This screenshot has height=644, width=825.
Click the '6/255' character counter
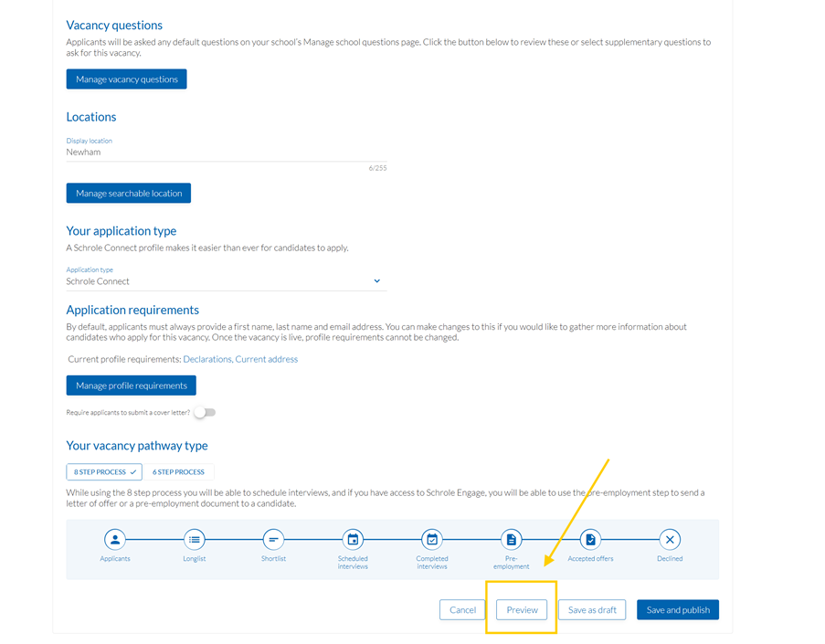(377, 168)
